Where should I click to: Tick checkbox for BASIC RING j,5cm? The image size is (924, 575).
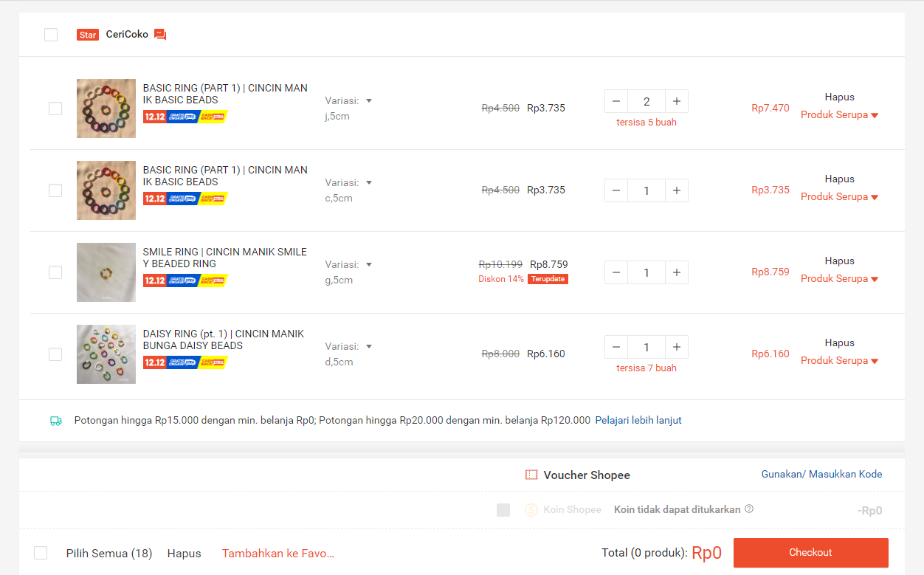tap(55, 109)
